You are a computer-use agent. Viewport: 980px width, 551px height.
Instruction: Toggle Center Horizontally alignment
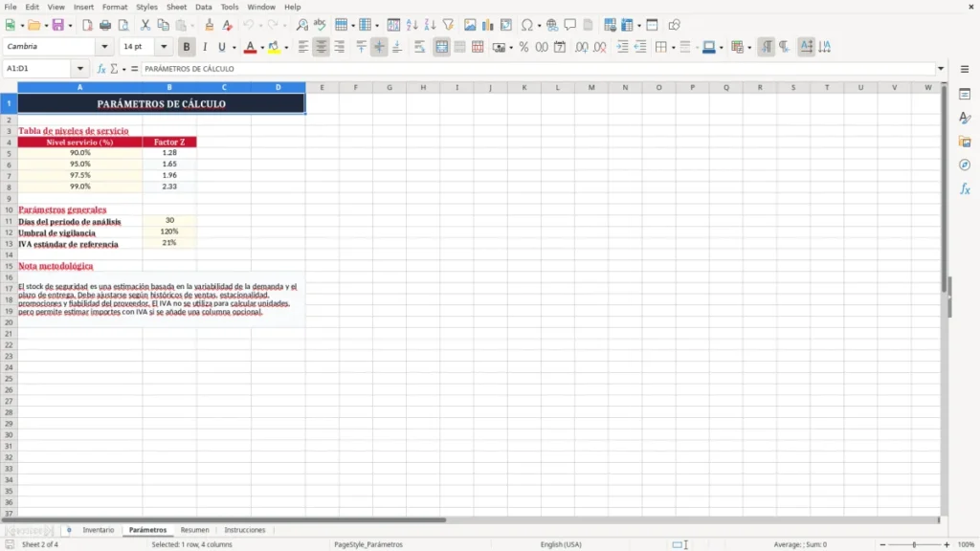[x=322, y=47]
